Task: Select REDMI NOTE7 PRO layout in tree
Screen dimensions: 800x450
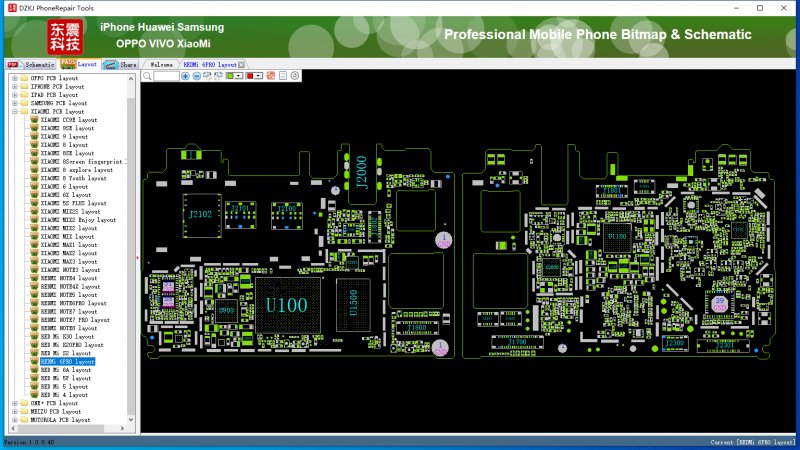Action: tap(75, 320)
